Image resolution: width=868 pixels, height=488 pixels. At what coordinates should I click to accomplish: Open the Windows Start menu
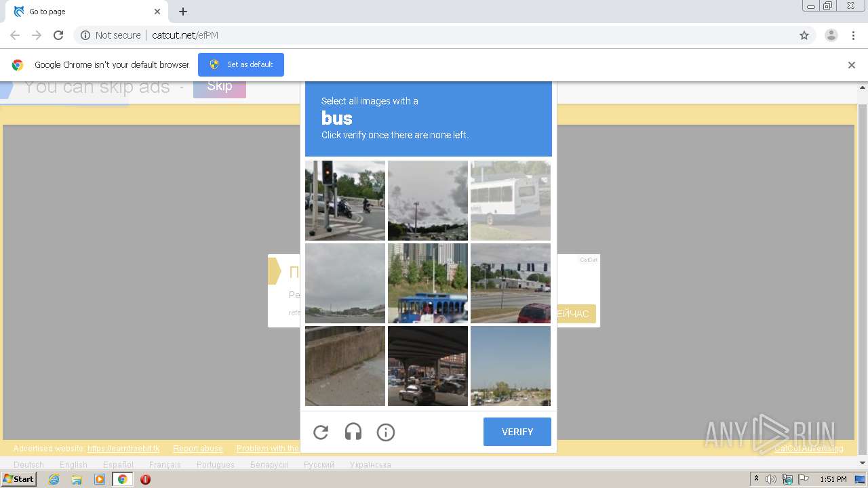pyautogui.click(x=19, y=479)
